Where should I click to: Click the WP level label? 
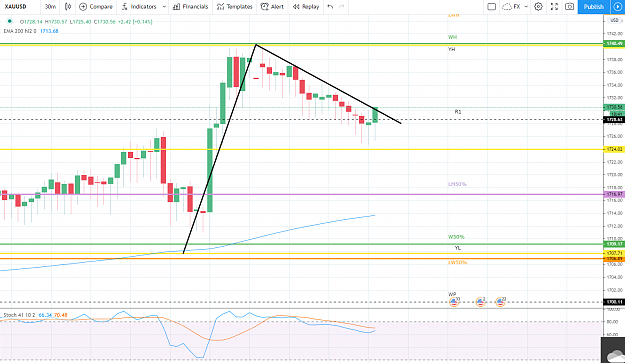452,294
